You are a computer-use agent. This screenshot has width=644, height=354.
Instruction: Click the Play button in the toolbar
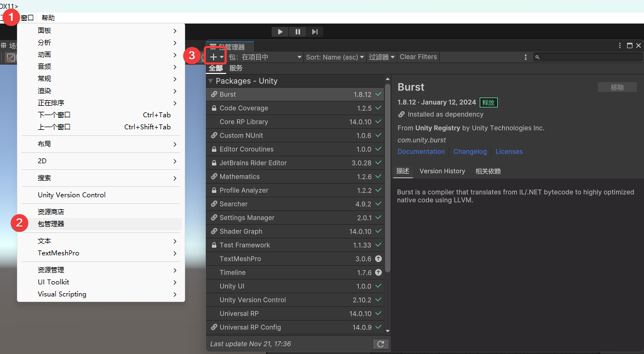pos(280,32)
